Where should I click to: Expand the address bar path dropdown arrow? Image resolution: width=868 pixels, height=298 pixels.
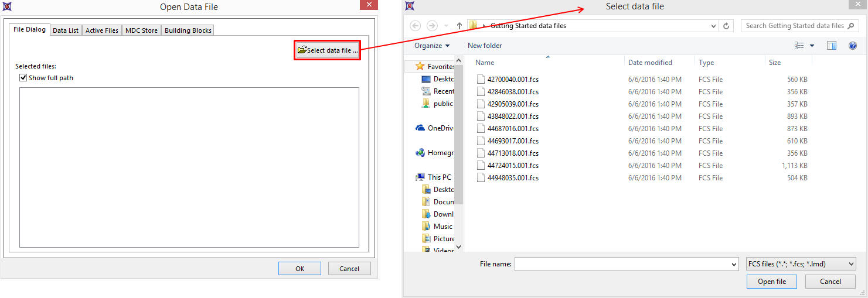713,26
